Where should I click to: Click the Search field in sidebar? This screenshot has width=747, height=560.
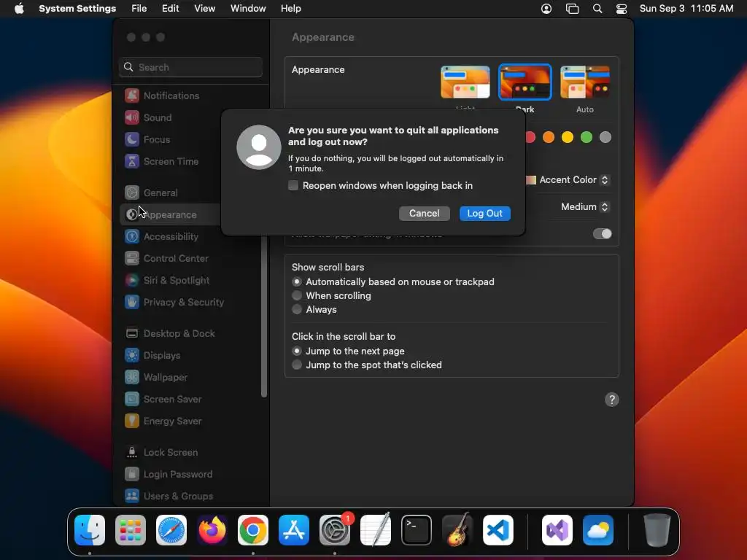(x=190, y=67)
